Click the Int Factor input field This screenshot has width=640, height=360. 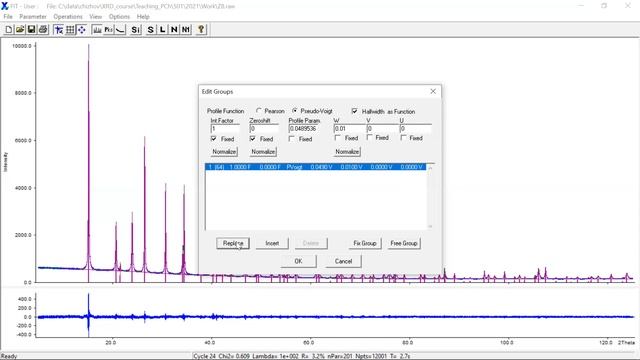coord(225,129)
